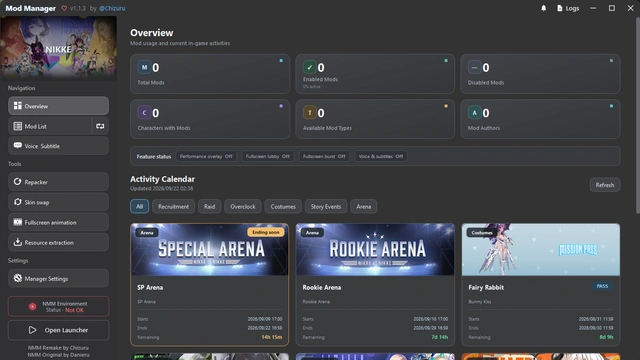Image resolution: width=640 pixels, height=360 pixels.
Task: Click the Mod List table icon
Action: pyautogui.click(x=18, y=126)
